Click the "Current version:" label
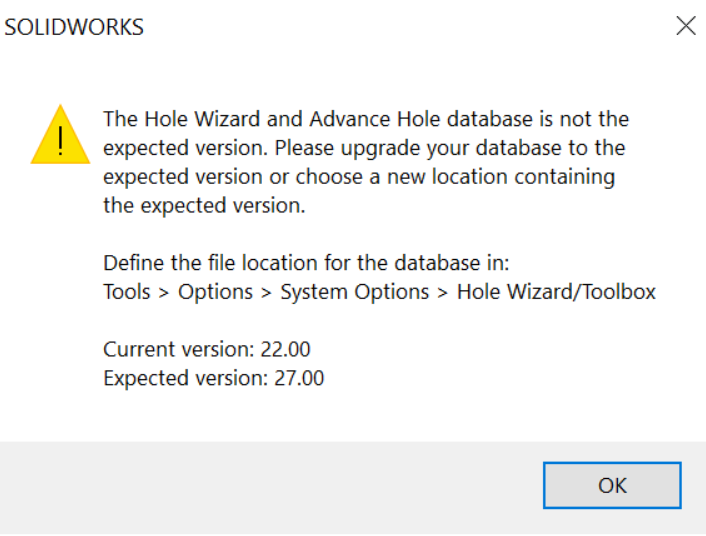The height and width of the screenshot is (536, 706). click(x=174, y=349)
